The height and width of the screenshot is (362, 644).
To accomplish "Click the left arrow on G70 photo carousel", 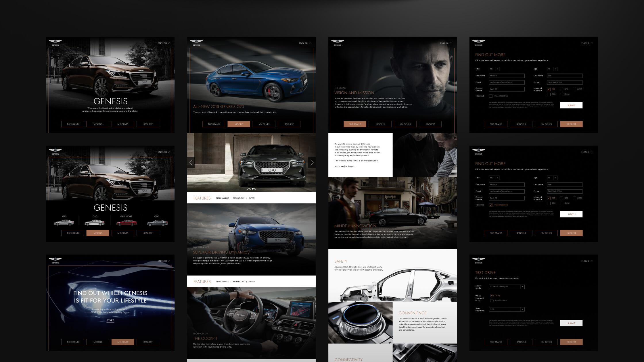I will click(x=191, y=163).
